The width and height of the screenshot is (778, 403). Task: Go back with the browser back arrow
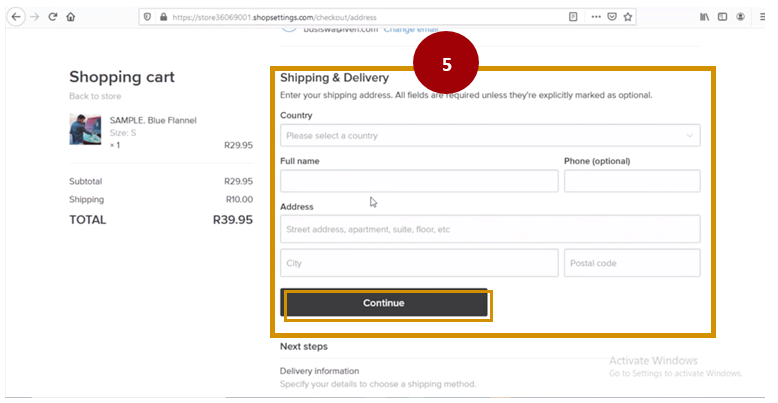(x=16, y=17)
